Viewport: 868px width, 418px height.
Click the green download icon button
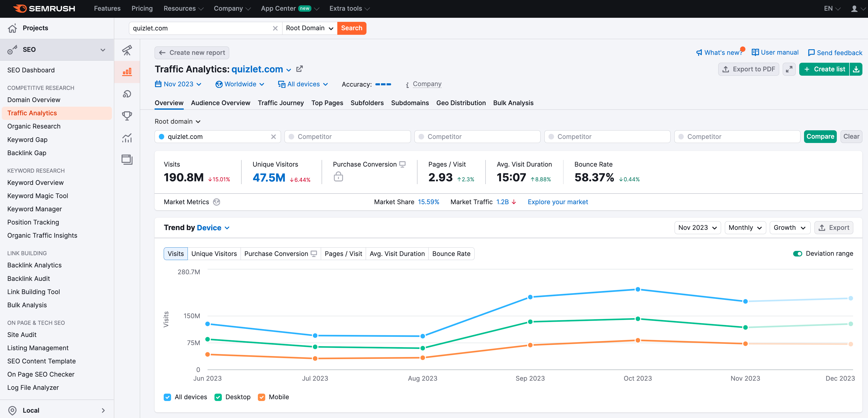[x=856, y=69]
